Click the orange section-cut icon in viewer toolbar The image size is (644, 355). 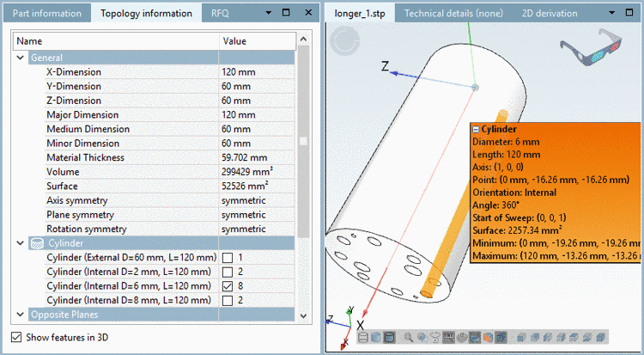point(488,338)
